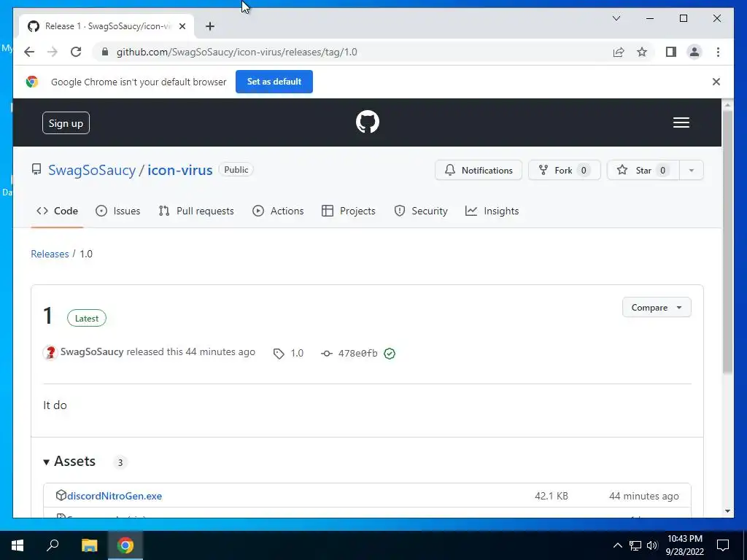The image size is (747, 560).
Task: Reload the page with refresh icon
Action: pyautogui.click(x=76, y=52)
